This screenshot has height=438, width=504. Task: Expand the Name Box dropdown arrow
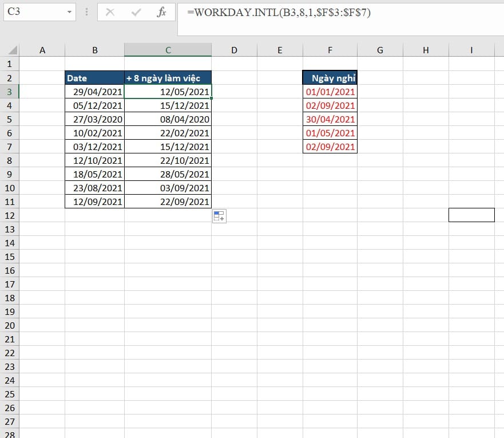pos(70,12)
